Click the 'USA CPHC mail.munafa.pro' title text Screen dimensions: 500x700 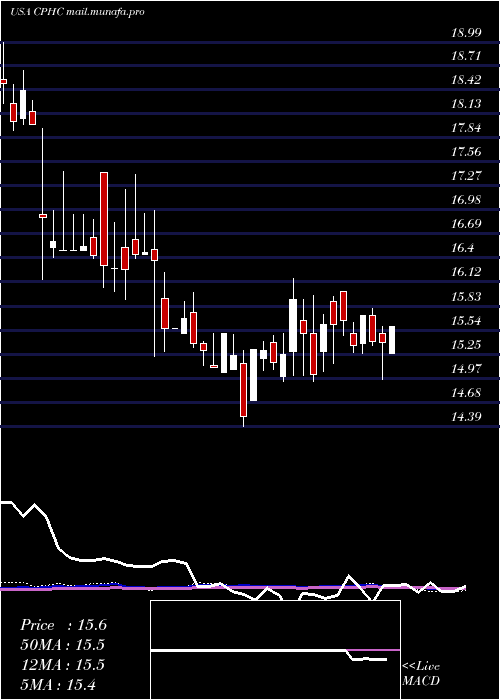pyautogui.click(x=77, y=12)
